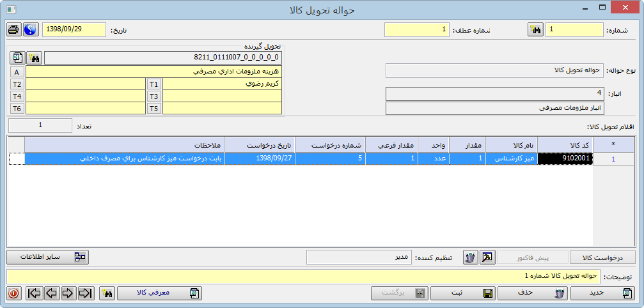
Task: Click the binoculars search icon beside the شماره field
Action: click(535, 30)
